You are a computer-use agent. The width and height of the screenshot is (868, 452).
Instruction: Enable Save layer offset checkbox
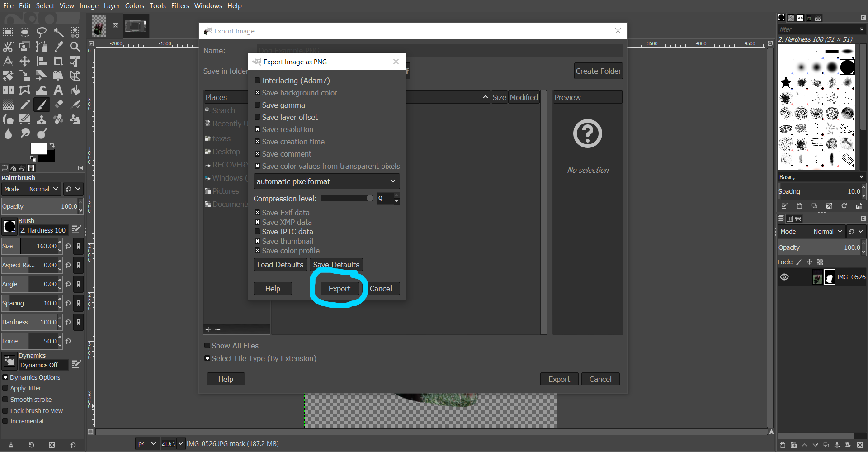(x=257, y=117)
